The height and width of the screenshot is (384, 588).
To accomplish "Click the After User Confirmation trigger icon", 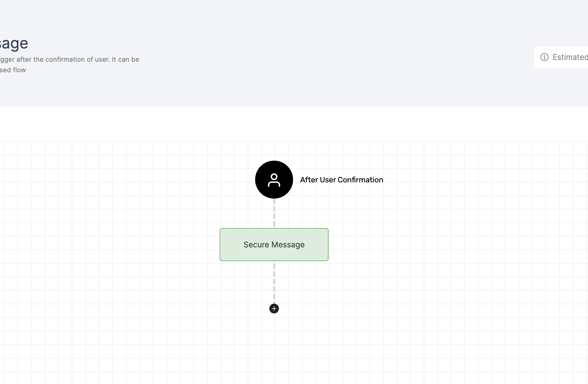I will coord(274,180).
